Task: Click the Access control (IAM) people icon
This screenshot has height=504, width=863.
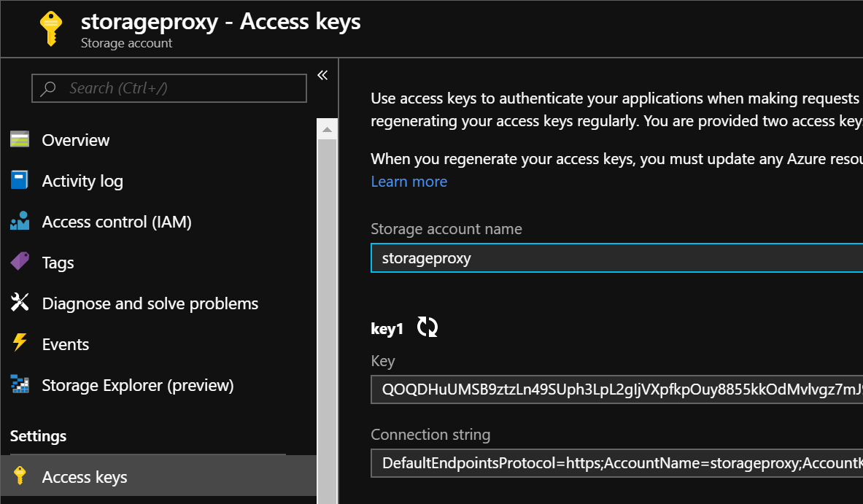Action: pos(20,221)
